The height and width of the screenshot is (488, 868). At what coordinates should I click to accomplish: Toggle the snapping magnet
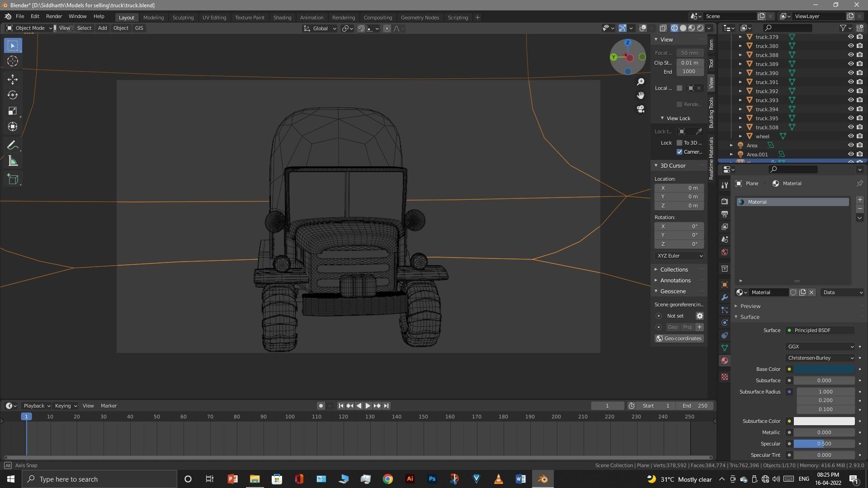[x=361, y=28]
